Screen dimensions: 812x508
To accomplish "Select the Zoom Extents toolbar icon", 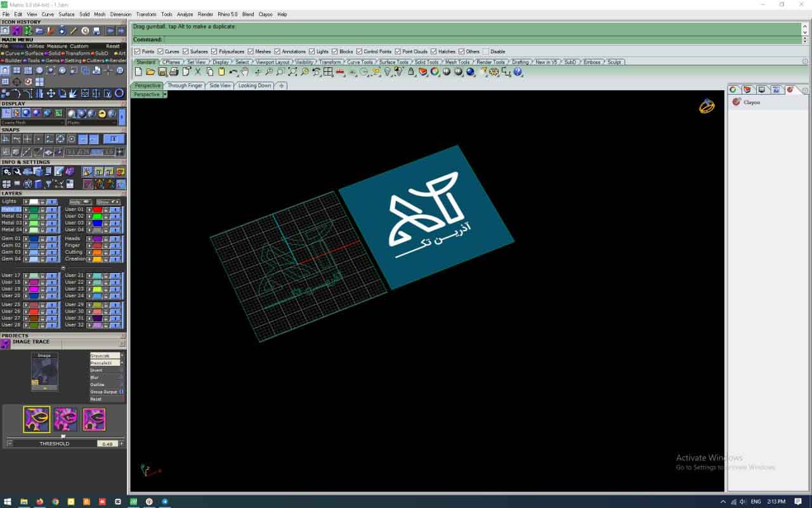I will (292, 72).
